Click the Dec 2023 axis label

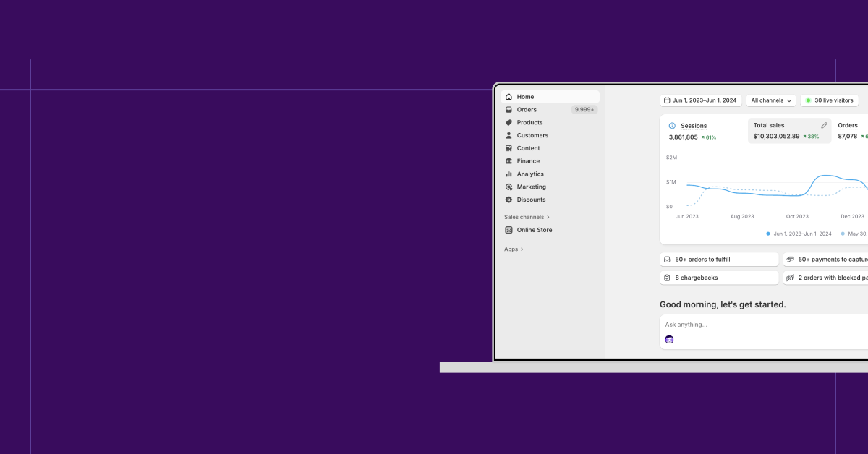pyautogui.click(x=852, y=216)
